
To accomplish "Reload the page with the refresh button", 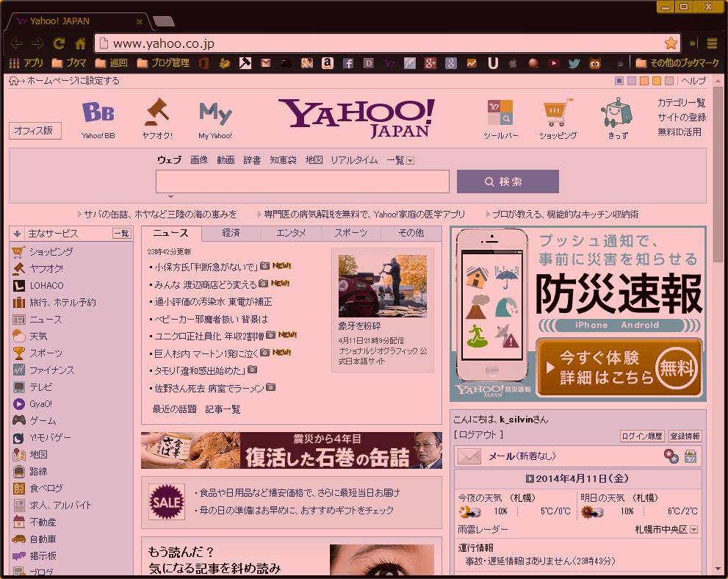I will (x=59, y=43).
